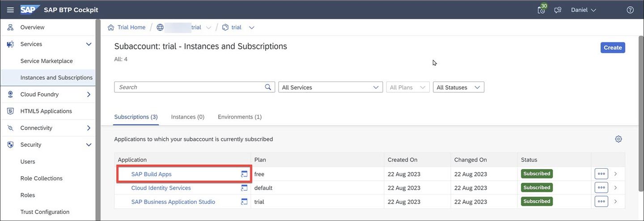Image resolution: width=644 pixels, height=221 pixels.
Task: Open SAP Business Application Studio link
Action: coord(173,202)
